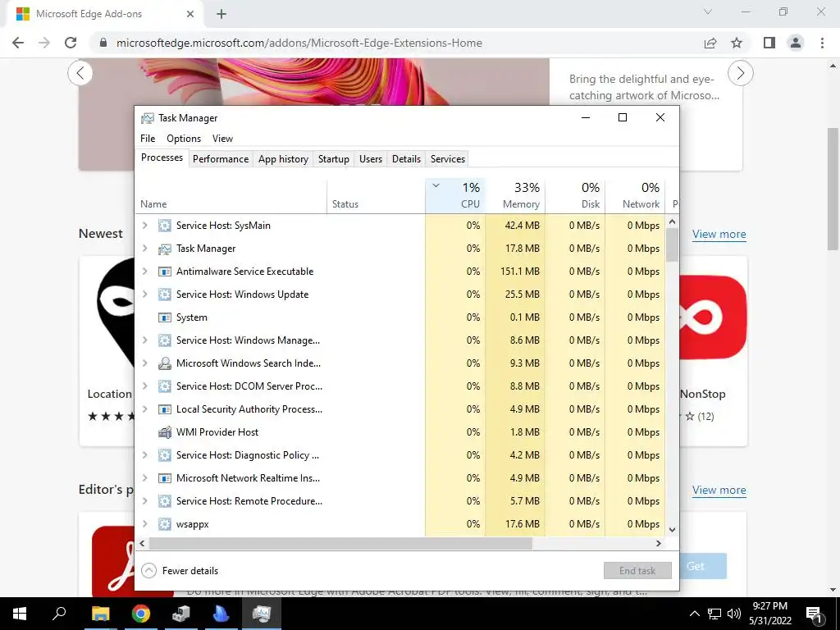Open the View menu in Task Manager
Image resolution: width=840 pixels, height=630 pixels.
pos(222,139)
